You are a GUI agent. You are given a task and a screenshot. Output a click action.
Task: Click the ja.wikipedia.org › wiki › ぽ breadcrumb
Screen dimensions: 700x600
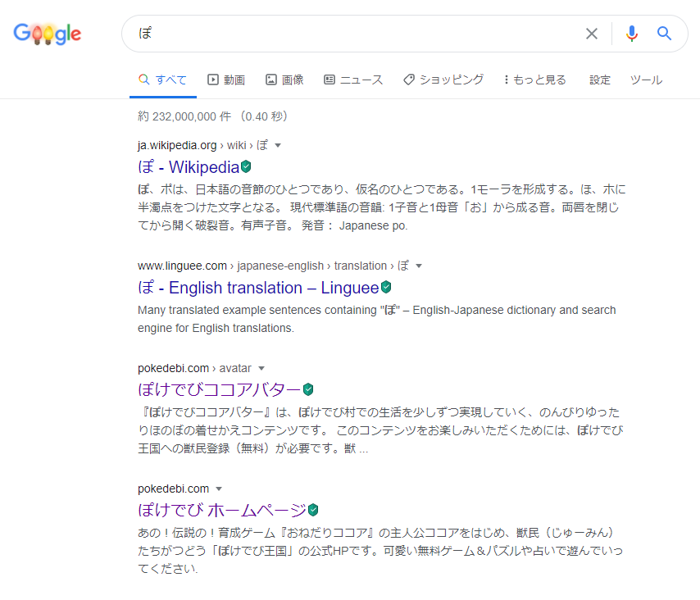point(203,146)
